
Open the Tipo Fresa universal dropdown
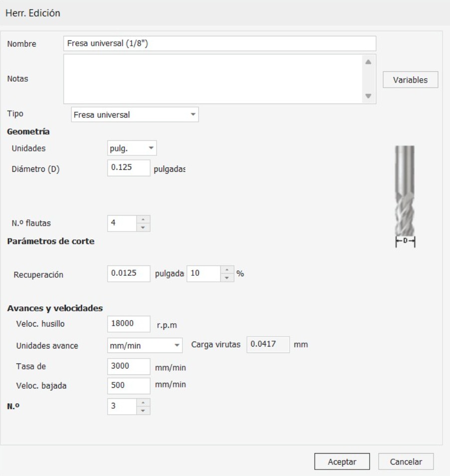[135, 115]
